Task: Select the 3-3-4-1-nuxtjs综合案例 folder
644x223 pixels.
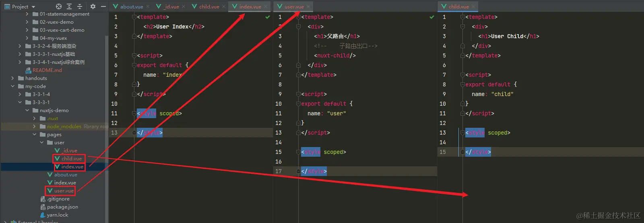Action: coord(58,62)
